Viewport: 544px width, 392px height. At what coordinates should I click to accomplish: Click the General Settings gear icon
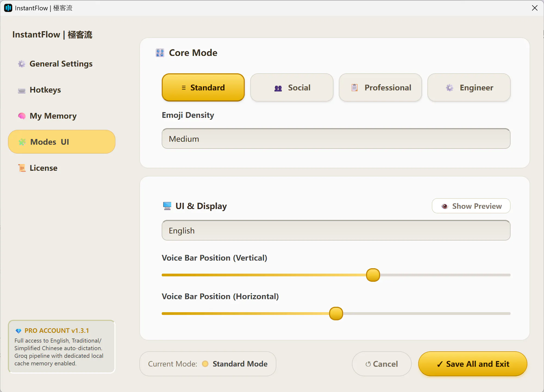pos(22,64)
